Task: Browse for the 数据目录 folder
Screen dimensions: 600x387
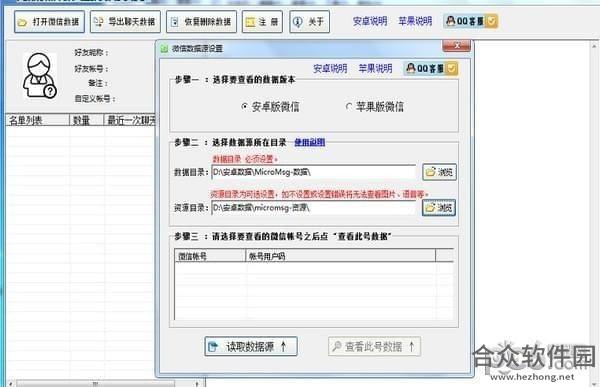Action: pyautogui.click(x=439, y=172)
